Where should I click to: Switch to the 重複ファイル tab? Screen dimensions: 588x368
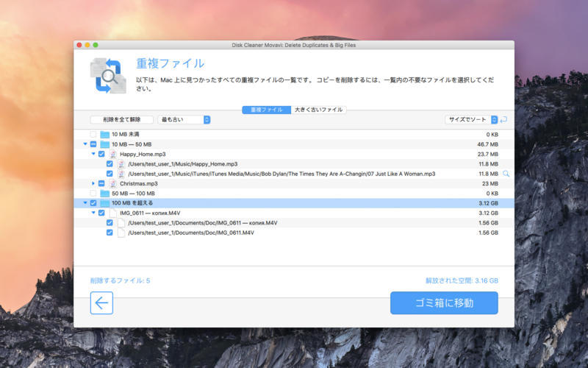(266, 110)
